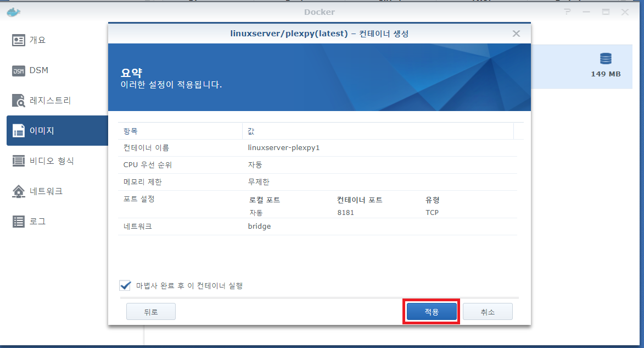Select the 이미지 tab
This screenshot has width=644, height=348.
pyautogui.click(x=58, y=130)
